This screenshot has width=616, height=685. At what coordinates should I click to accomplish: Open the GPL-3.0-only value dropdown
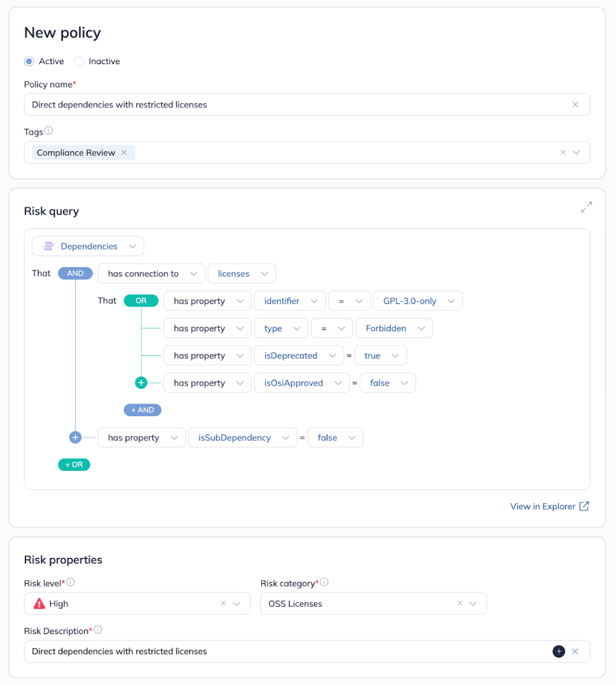click(x=417, y=301)
